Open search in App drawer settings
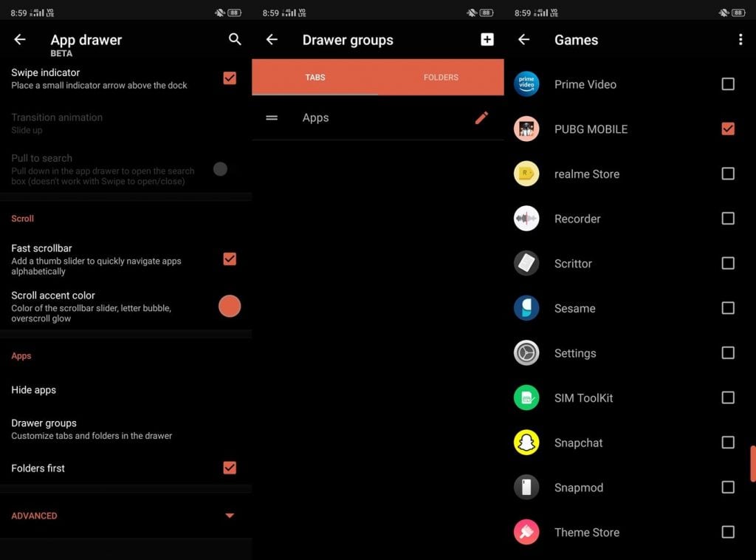Screen dimensions: 756x560 pos(235,40)
